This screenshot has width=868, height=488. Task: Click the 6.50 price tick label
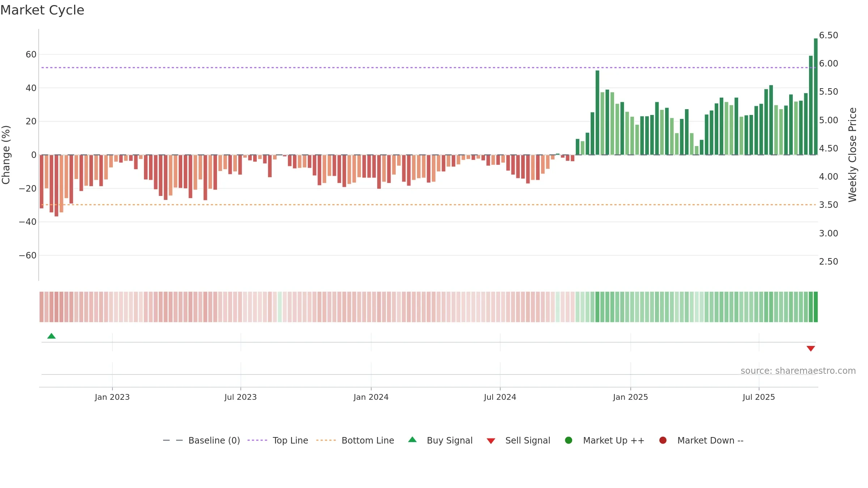(x=829, y=35)
